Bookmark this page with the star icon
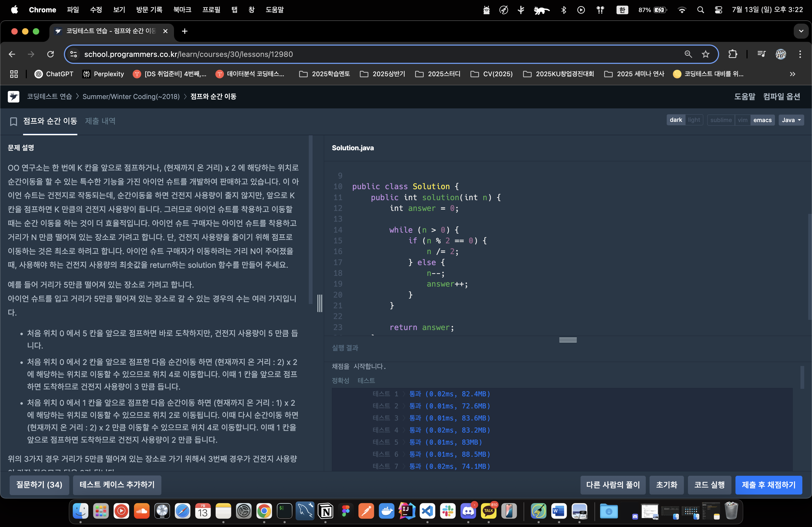Image resolution: width=812 pixels, height=527 pixels. click(x=706, y=54)
